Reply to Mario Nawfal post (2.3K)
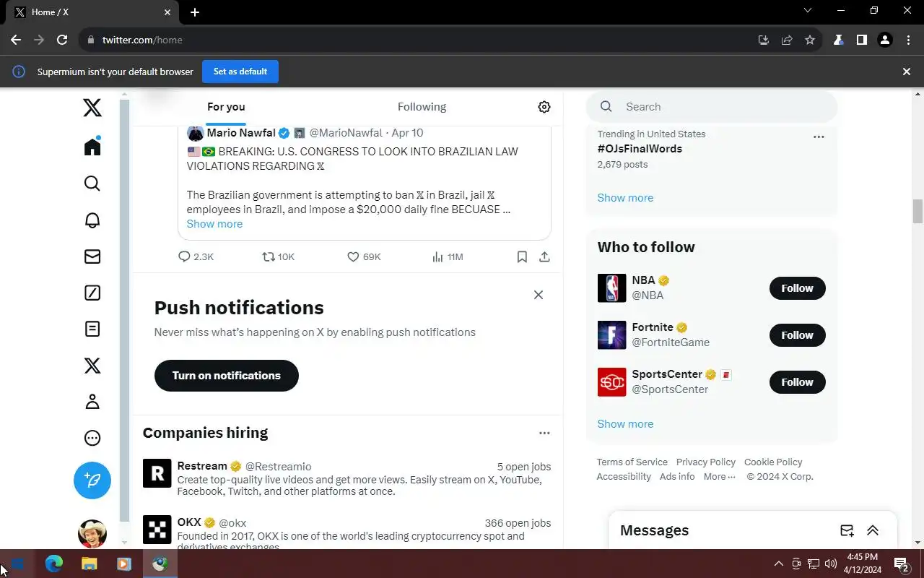924x578 pixels. tap(196, 256)
